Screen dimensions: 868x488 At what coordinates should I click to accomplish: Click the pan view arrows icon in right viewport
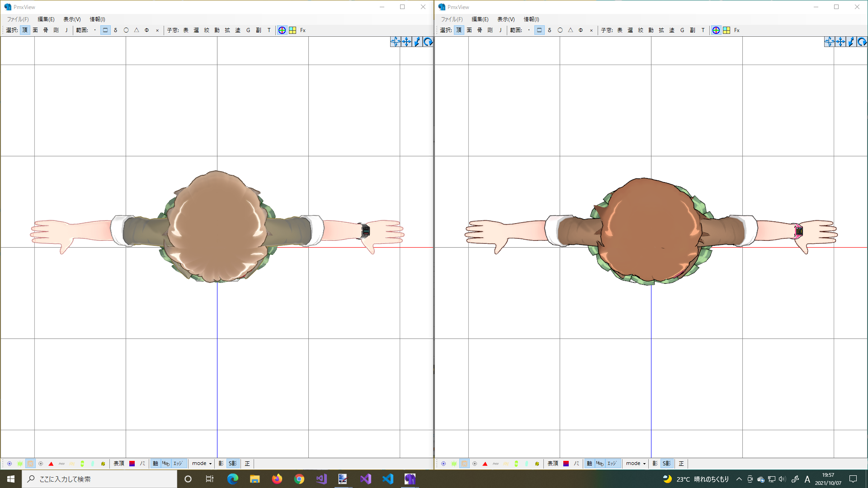840,42
